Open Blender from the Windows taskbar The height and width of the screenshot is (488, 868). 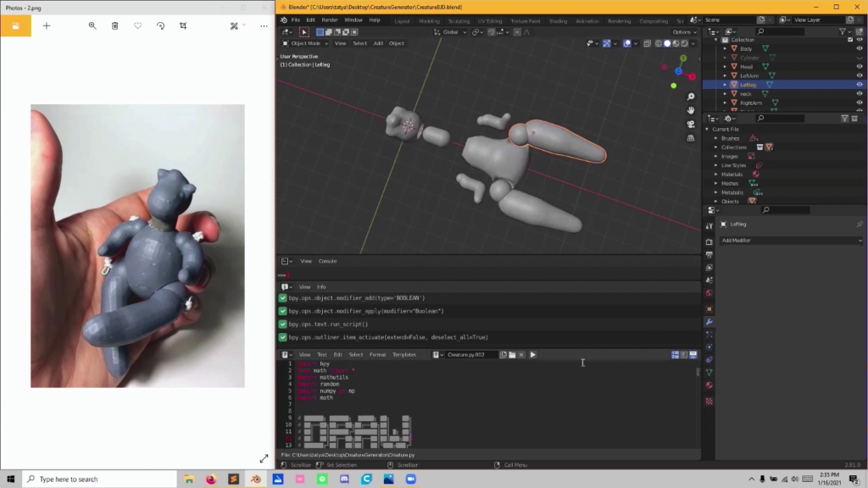[256, 480]
